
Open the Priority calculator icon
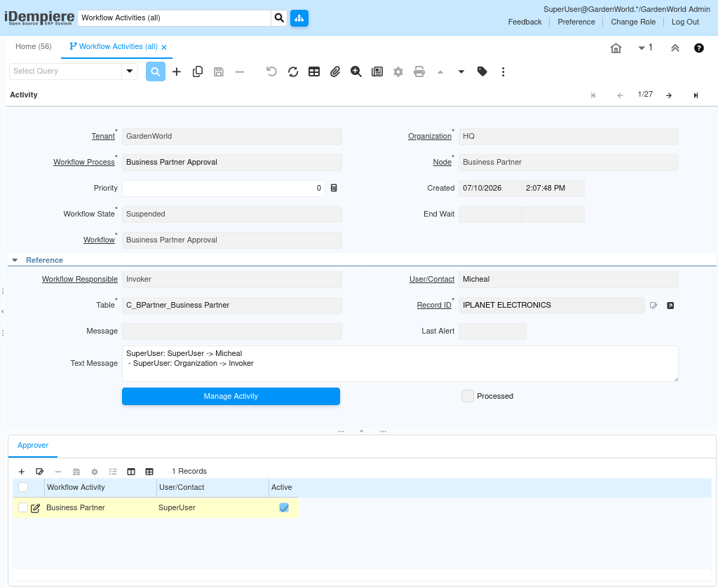click(x=334, y=188)
